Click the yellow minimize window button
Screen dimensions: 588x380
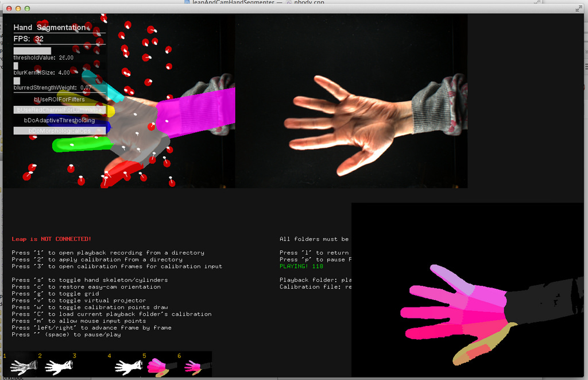coord(18,9)
